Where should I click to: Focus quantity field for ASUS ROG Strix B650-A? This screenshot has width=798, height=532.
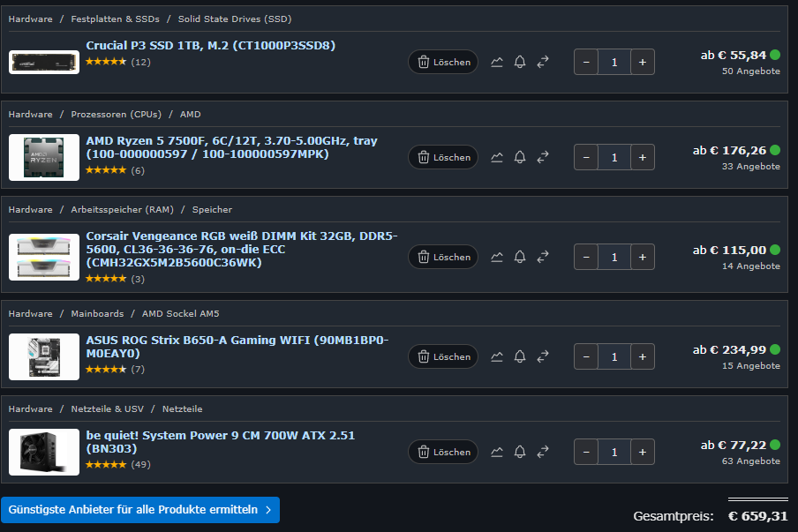[x=614, y=356]
